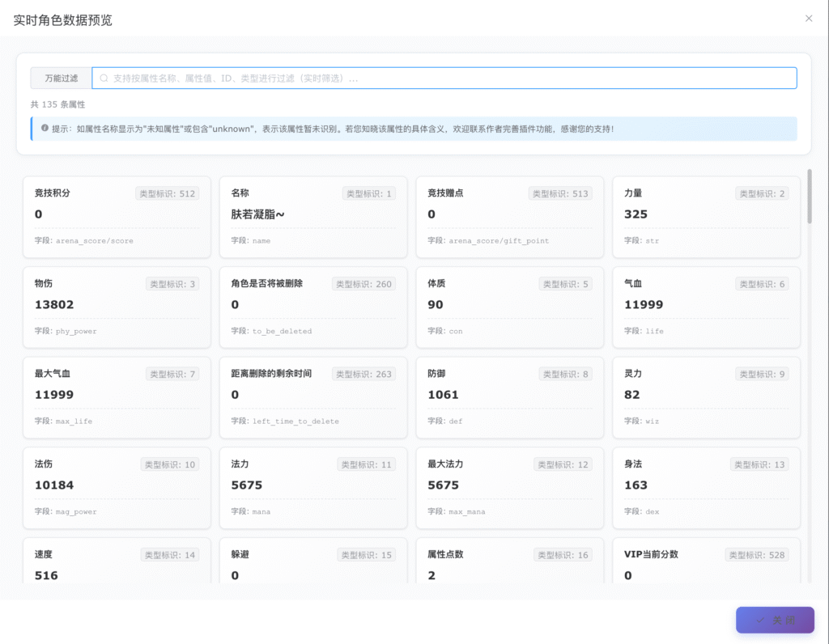Click the 防御 card with value 1061

509,397
